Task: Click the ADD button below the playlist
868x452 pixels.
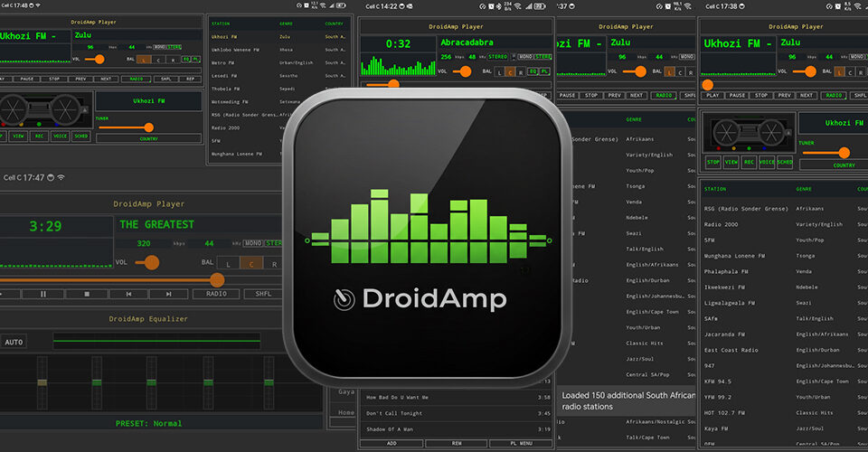Action: coord(392,443)
